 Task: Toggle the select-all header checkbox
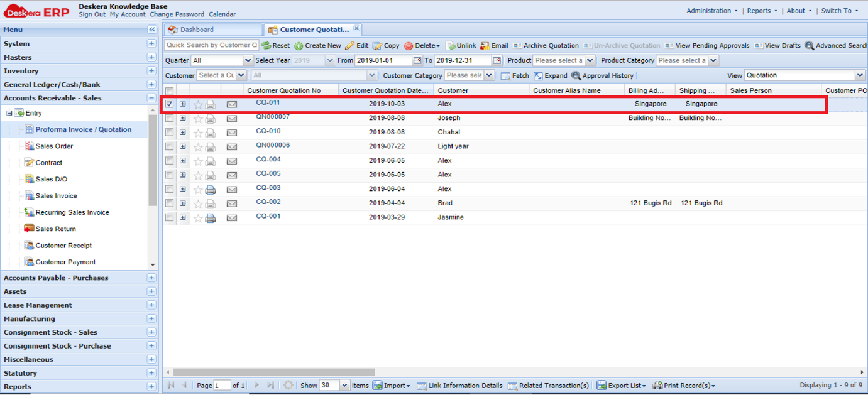(x=170, y=92)
